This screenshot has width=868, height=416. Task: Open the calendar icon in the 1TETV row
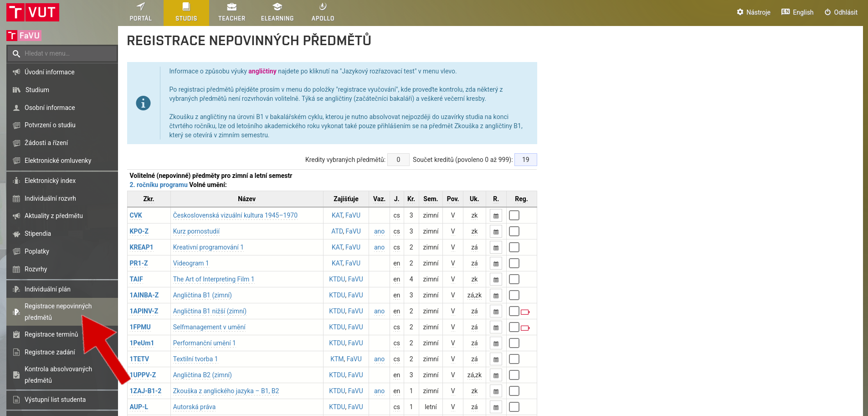coord(496,359)
